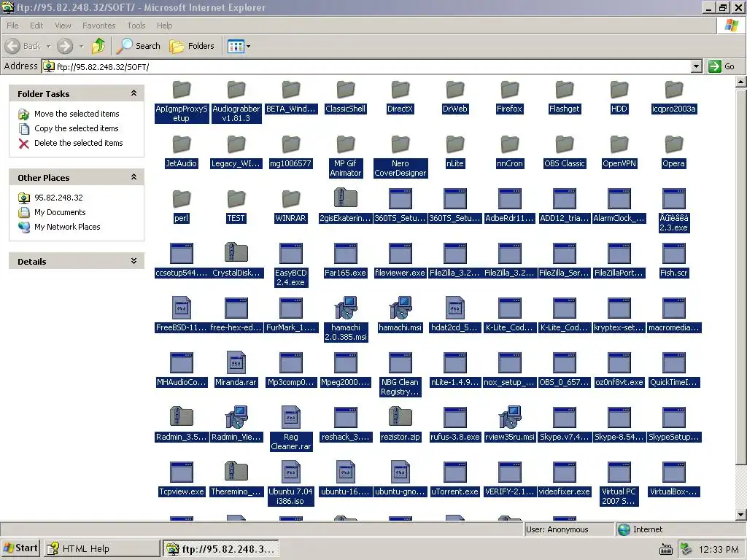Open 95.82.248.32 in Other Places
This screenshot has height=560, width=747.
[x=58, y=198]
